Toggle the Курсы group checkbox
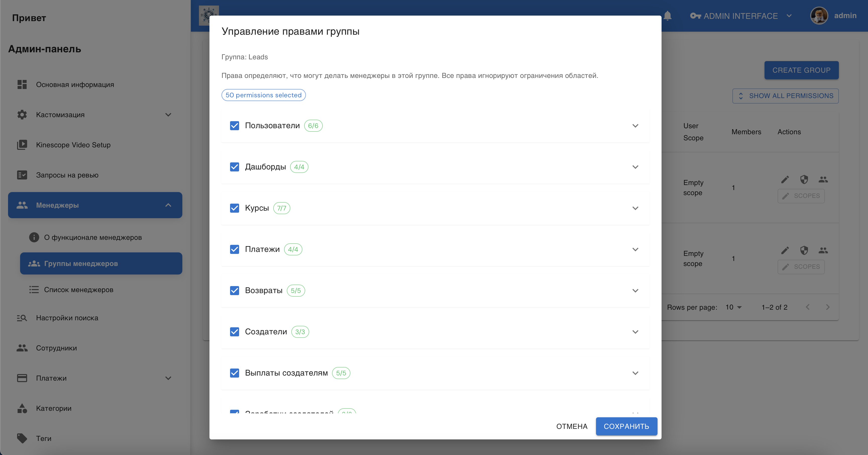 235,208
